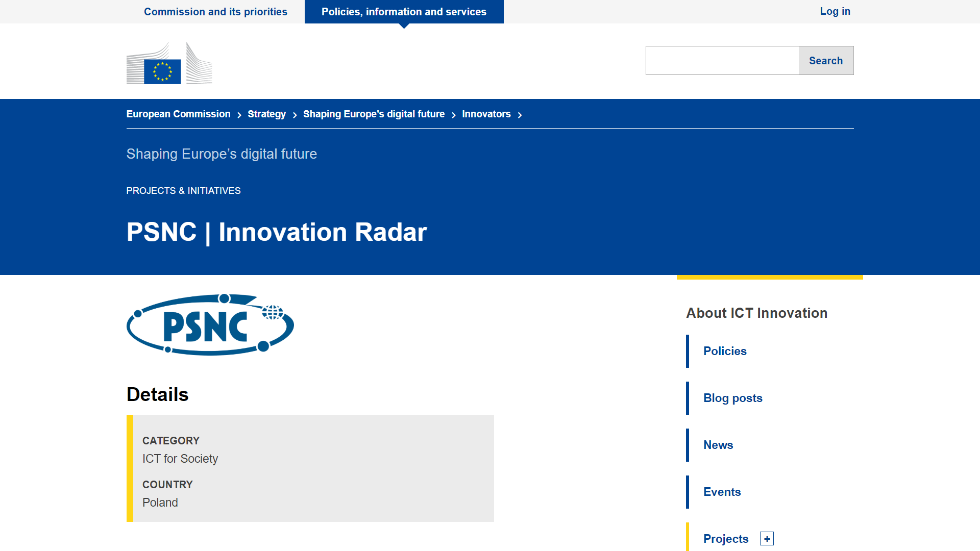980x551 pixels.
Task: Click PROJECTS & INITIATIVES label
Action: pos(183,191)
